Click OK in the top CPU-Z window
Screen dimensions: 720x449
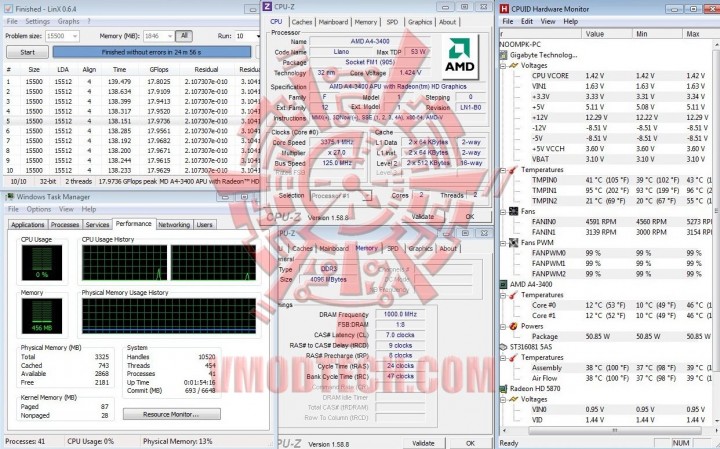coord(469,216)
